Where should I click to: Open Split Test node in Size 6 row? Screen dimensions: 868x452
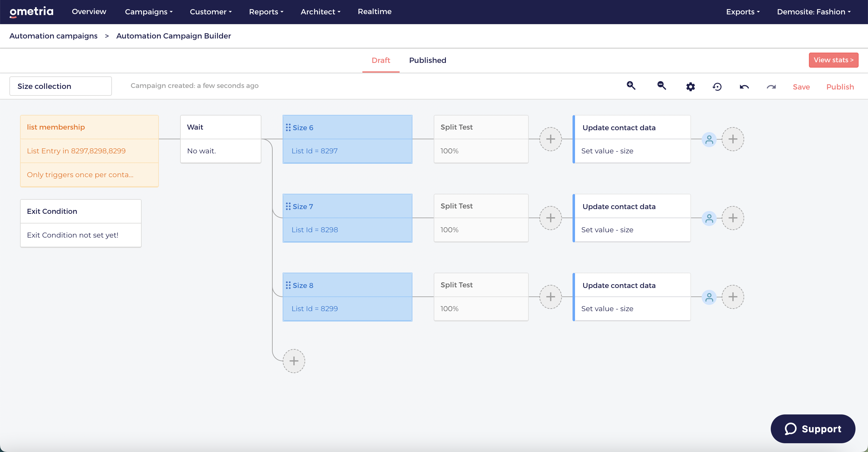(x=481, y=139)
